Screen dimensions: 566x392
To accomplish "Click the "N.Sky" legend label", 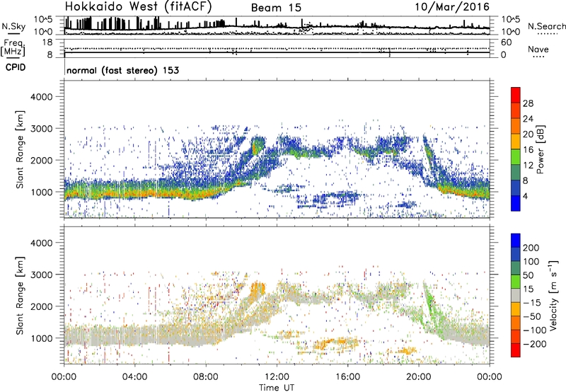I will 13,26.
